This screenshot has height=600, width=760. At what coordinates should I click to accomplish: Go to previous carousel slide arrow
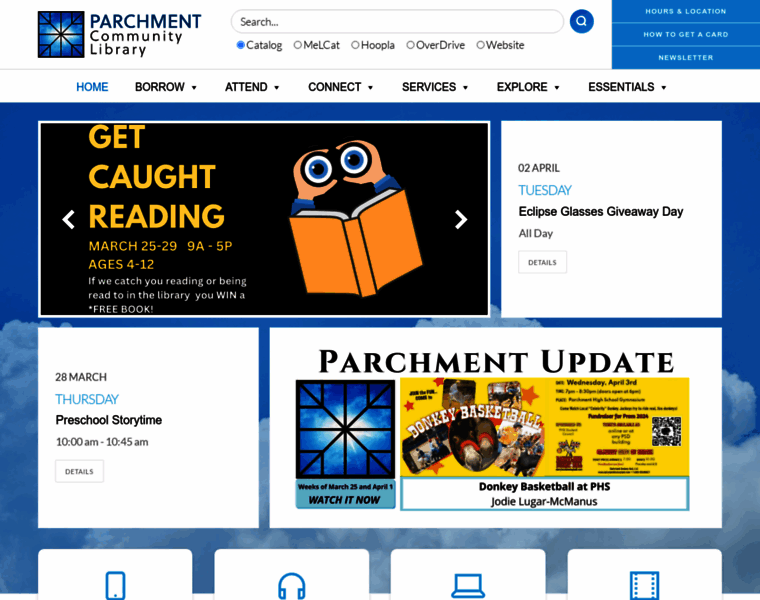pos(68,220)
